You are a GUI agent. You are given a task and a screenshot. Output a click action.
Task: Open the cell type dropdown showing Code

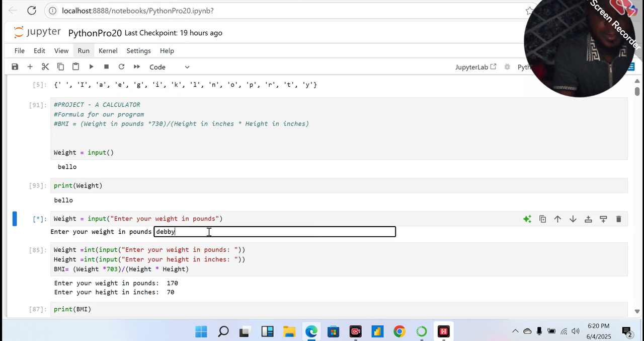pyautogui.click(x=170, y=67)
